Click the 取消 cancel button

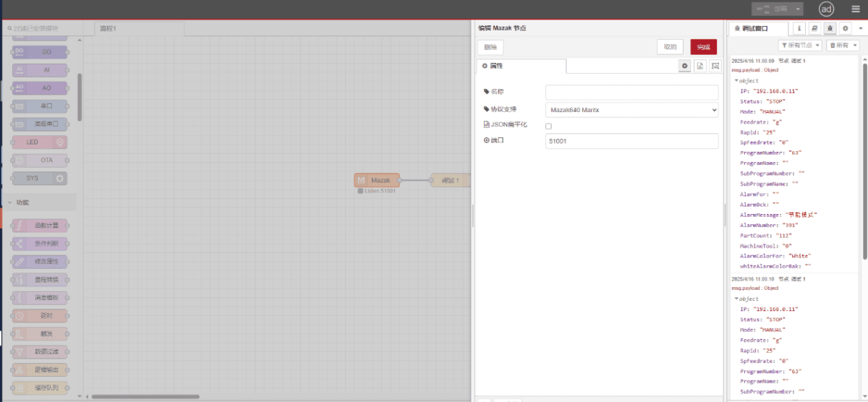[x=670, y=47]
